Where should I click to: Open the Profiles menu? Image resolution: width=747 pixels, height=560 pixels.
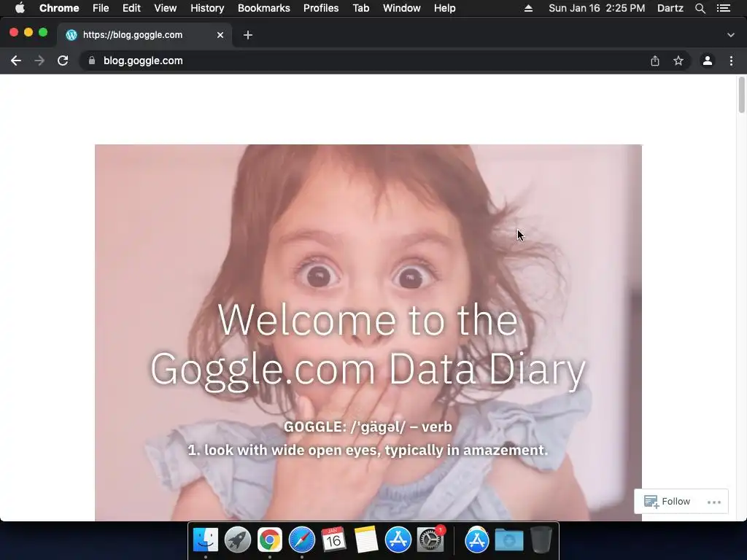point(321,8)
